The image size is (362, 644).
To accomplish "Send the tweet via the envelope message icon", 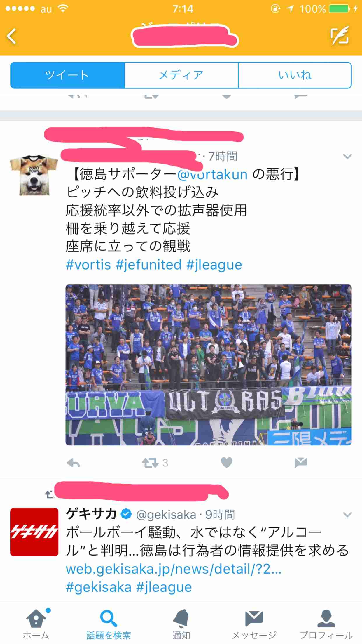I will click(x=300, y=463).
